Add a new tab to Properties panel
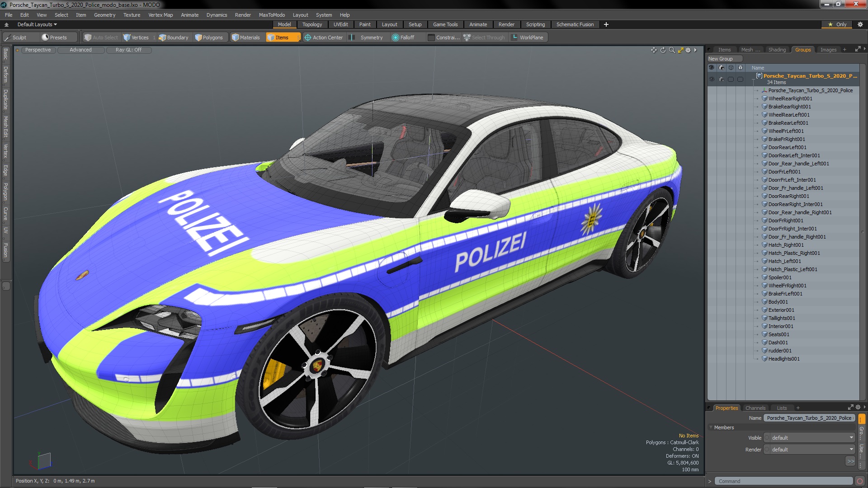The height and width of the screenshot is (488, 868). [x=798, y=408]
